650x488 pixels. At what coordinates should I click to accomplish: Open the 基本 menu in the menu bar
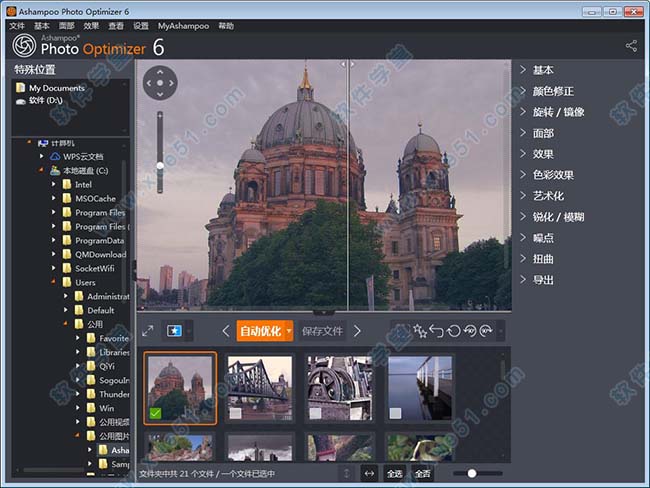41,26
